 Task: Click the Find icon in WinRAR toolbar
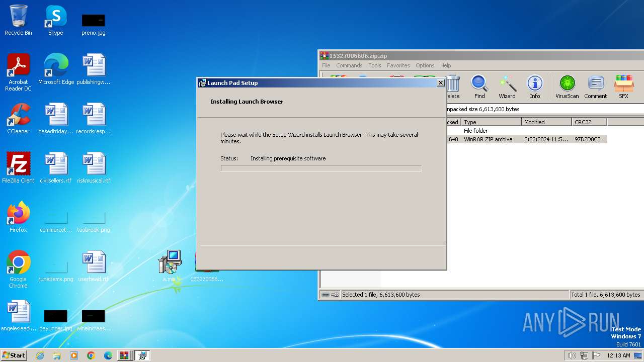click(479, 86)
